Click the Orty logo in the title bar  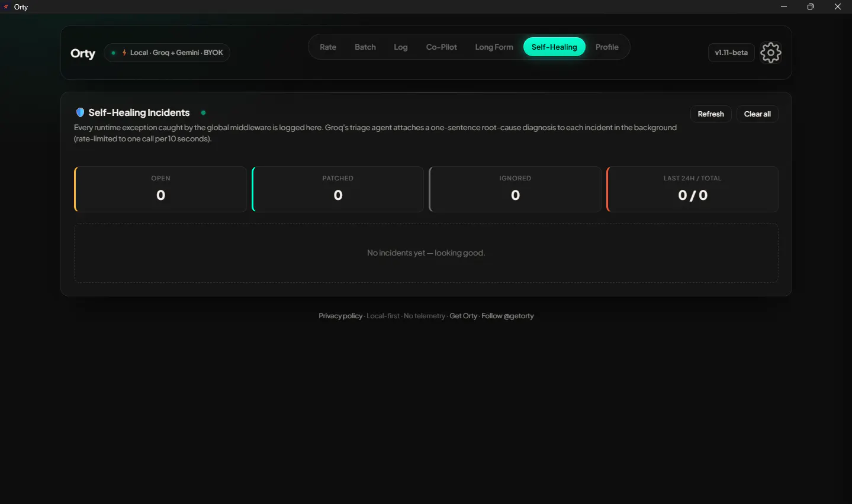coord(6,7)
